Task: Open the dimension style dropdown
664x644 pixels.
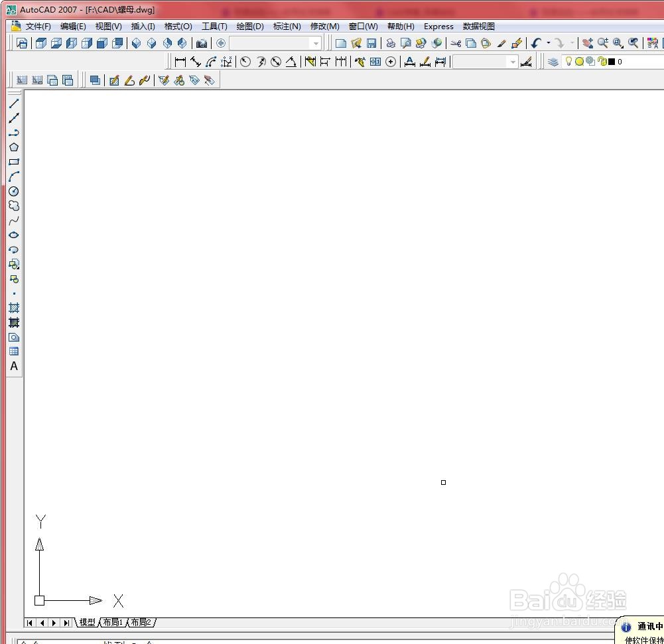Action: pyautogui.click(x=513, y=62)
